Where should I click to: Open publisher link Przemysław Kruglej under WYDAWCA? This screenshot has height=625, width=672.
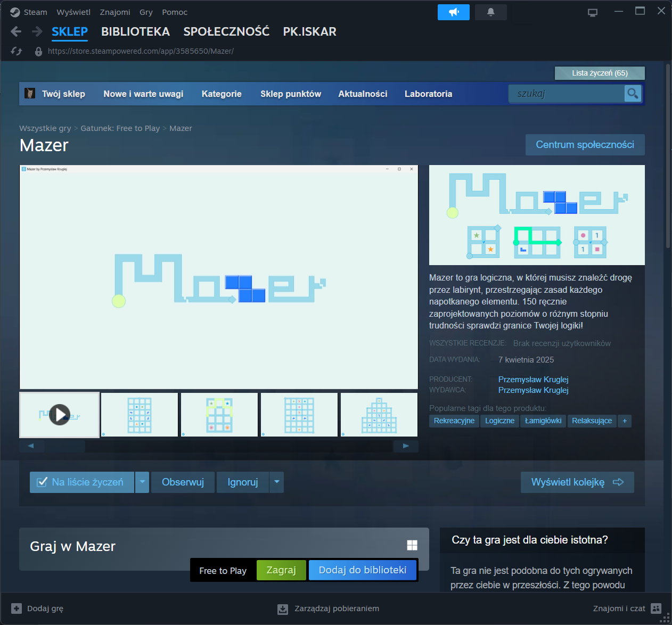534,390
